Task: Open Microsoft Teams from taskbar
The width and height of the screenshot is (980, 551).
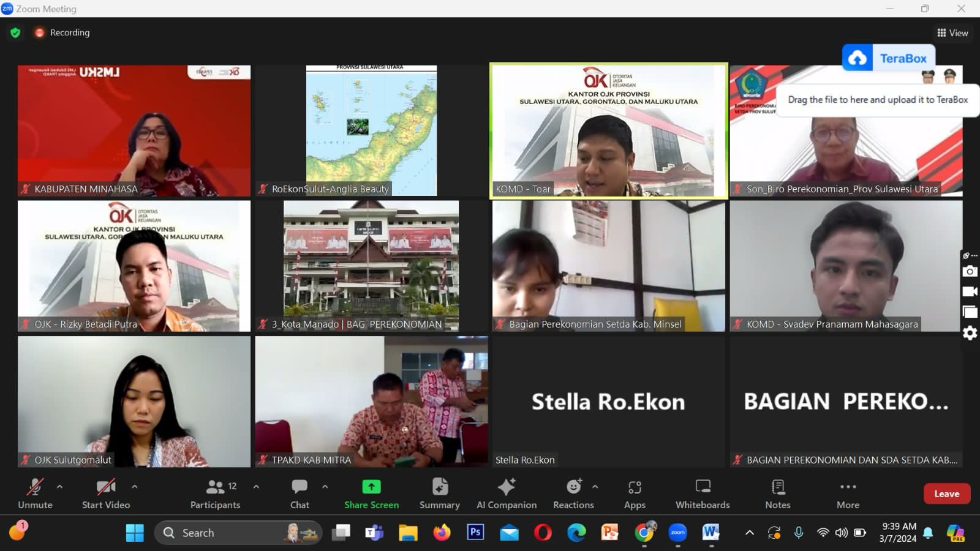Action: pos(374,533)
